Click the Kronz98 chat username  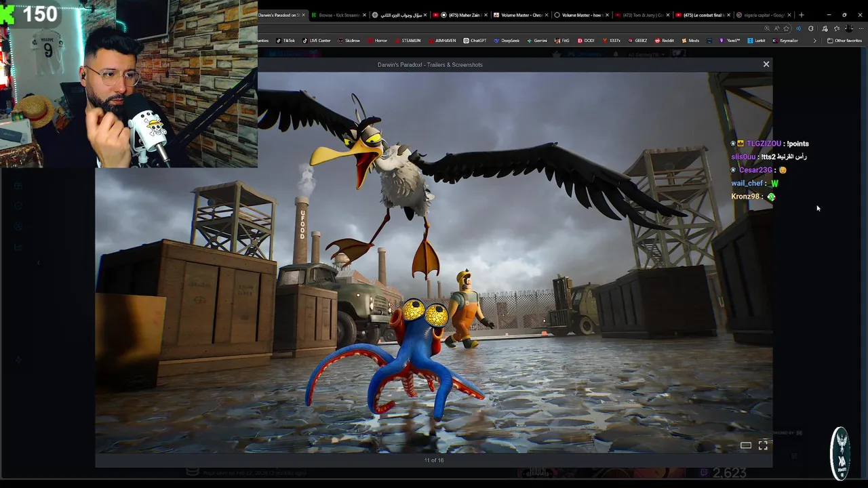[x=745, y=197]
